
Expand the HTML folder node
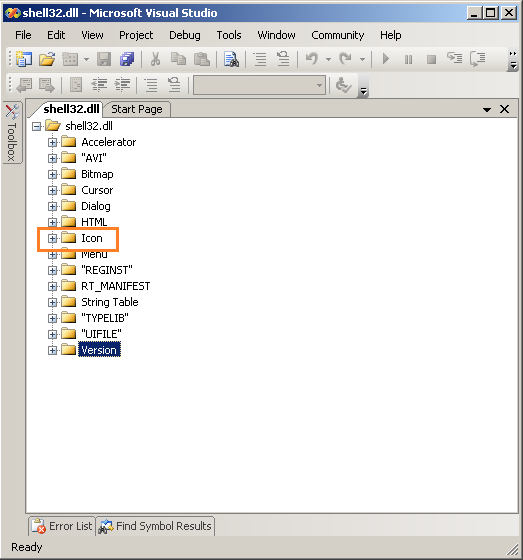53,222
